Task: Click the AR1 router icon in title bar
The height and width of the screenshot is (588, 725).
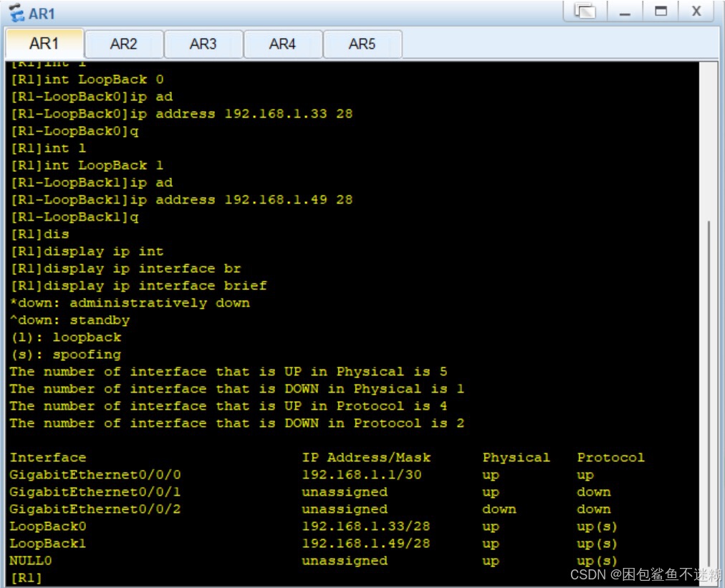Action: pyautogui.click(x=16, y=13)
